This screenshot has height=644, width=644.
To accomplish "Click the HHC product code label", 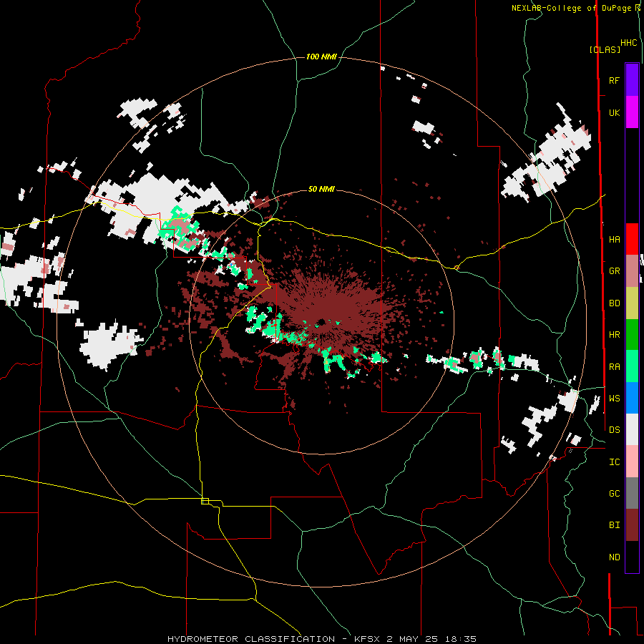I will [629, 43].
